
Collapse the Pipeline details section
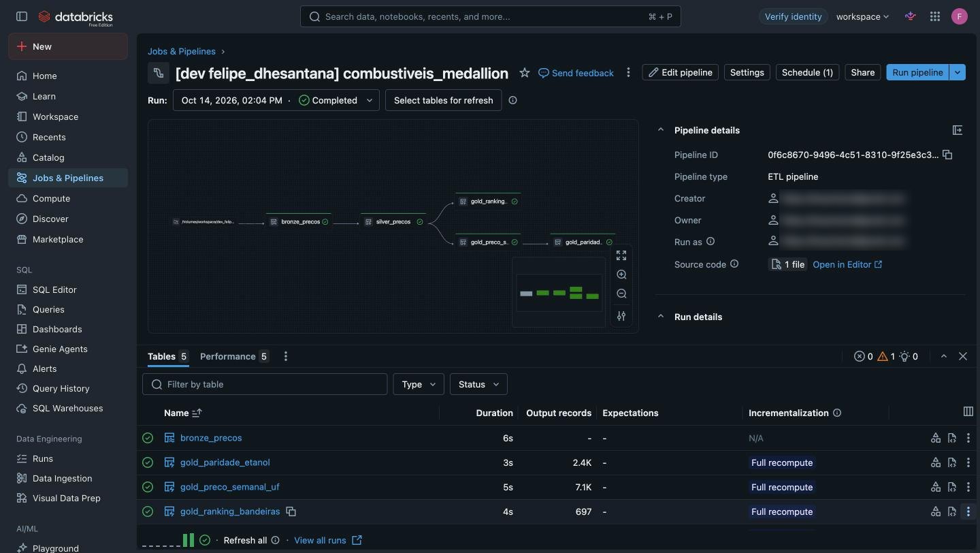click(x=660, y=130)
